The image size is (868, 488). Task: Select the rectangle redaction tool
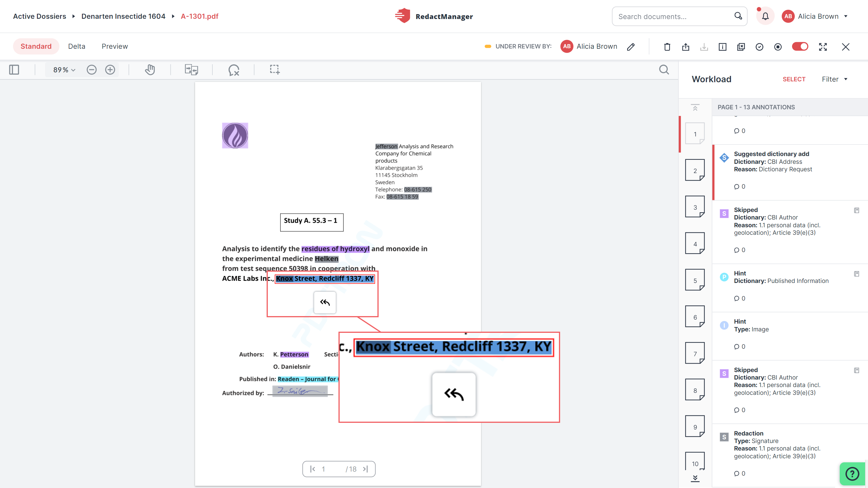[x=275, y=70]
